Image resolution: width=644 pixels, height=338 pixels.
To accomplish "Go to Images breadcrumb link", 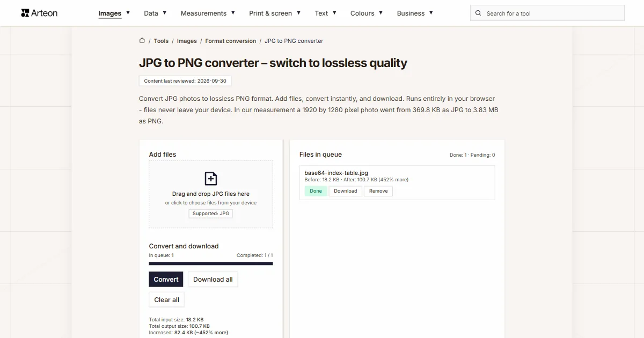I will point(187,41).
